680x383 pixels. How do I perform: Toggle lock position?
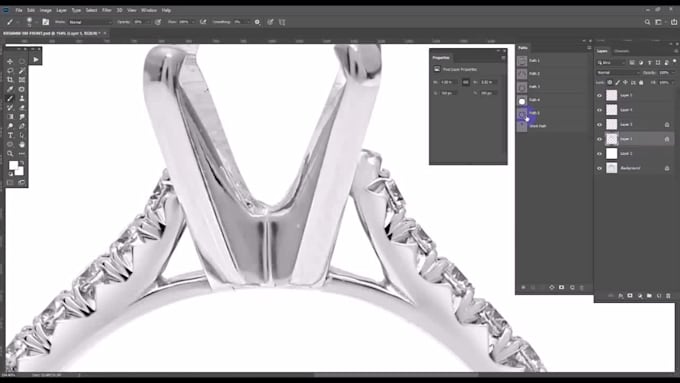(x=625, y=82)
